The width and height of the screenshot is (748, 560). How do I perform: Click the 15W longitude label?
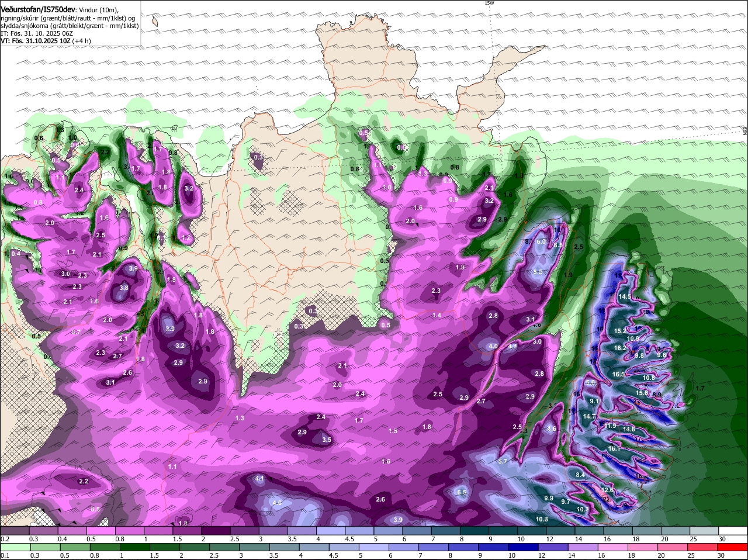(x=489, y=3)
